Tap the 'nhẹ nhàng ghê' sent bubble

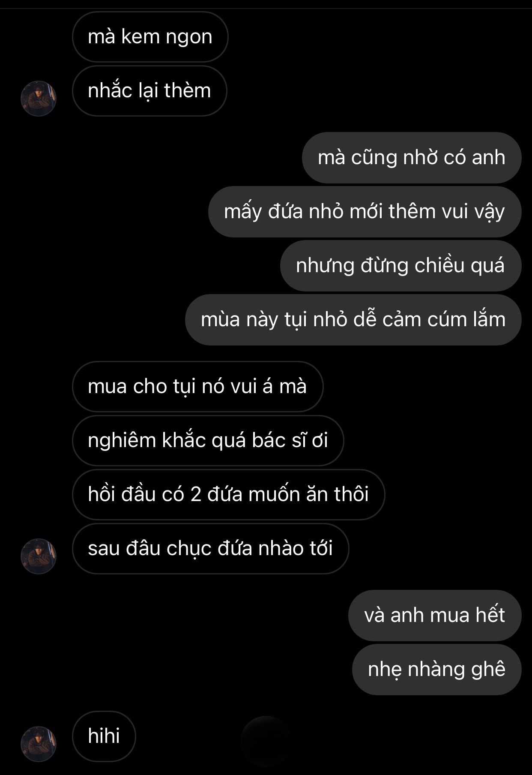pos(436,670)
